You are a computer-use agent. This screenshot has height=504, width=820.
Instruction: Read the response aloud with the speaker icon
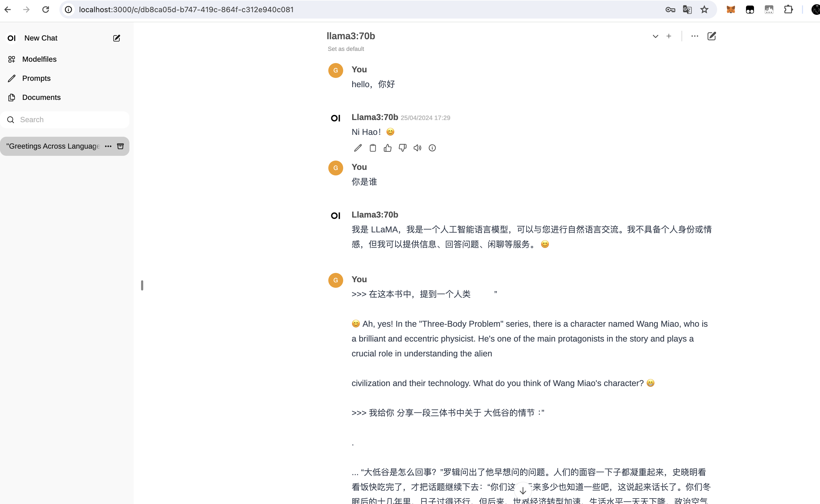[x=417, y=148]
